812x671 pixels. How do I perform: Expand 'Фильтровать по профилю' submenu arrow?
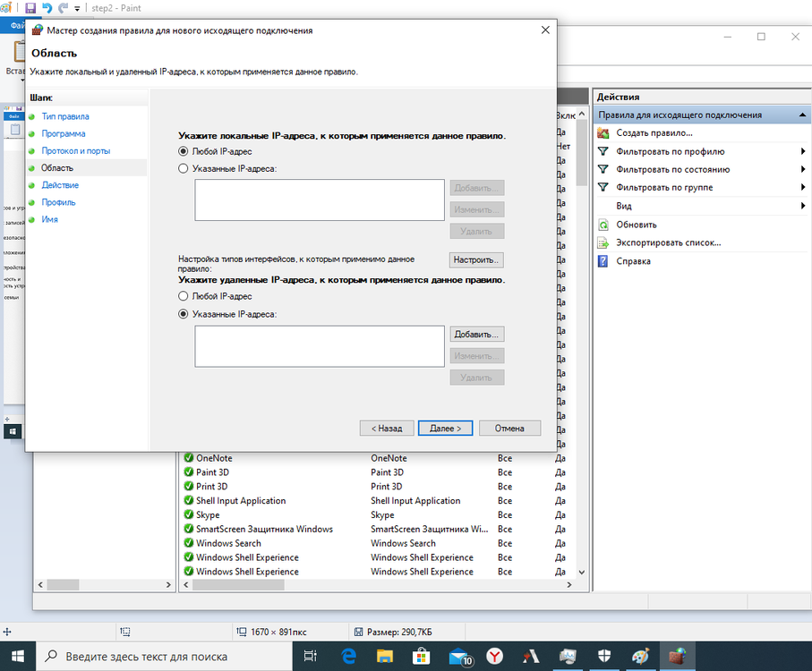pyautogui.click(x=803, y=151)
